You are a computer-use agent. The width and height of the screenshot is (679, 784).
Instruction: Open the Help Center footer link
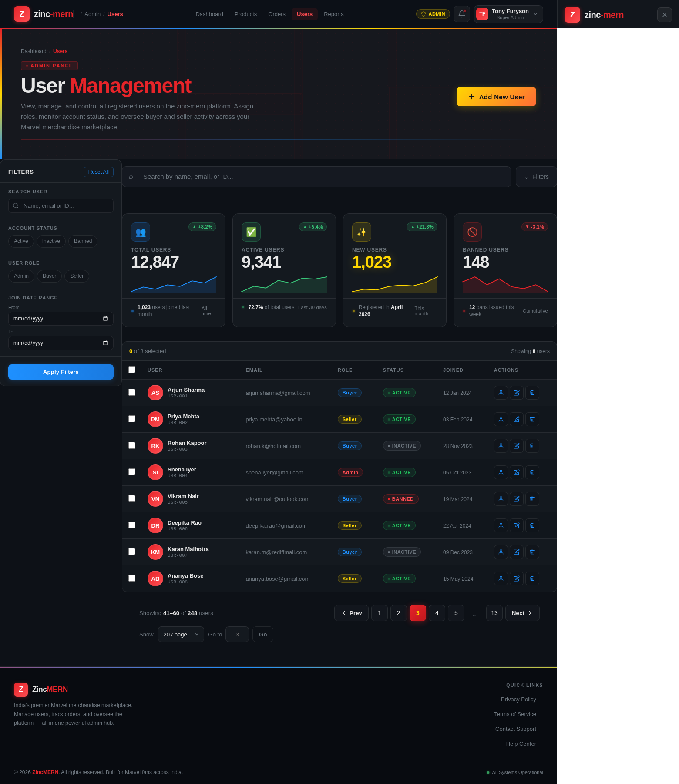coord(521,744)
